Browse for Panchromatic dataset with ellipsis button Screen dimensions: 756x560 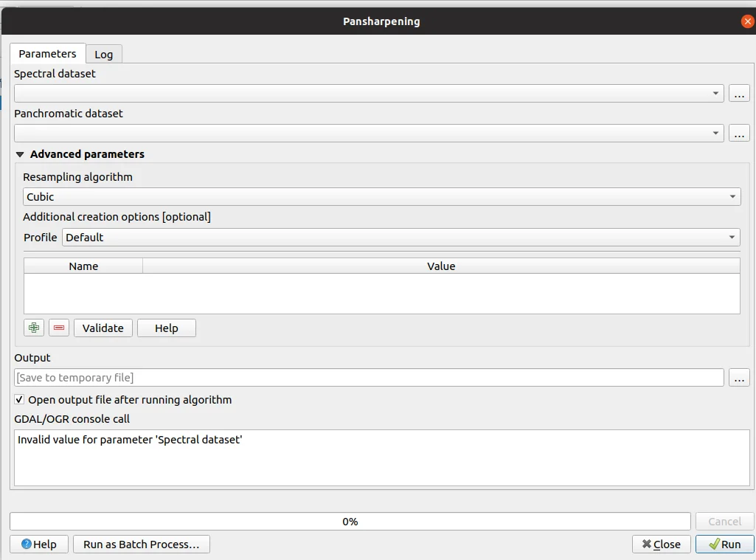tap(739, 134)
